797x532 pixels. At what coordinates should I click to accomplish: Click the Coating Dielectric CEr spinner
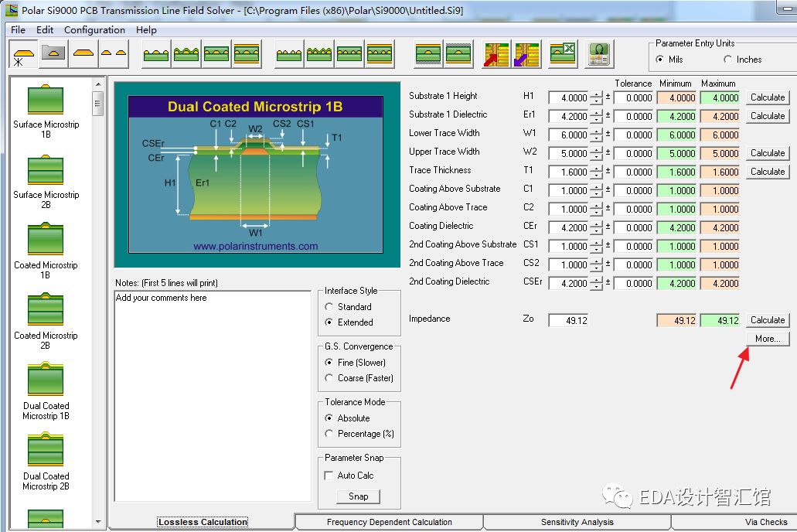pos(596,227)
